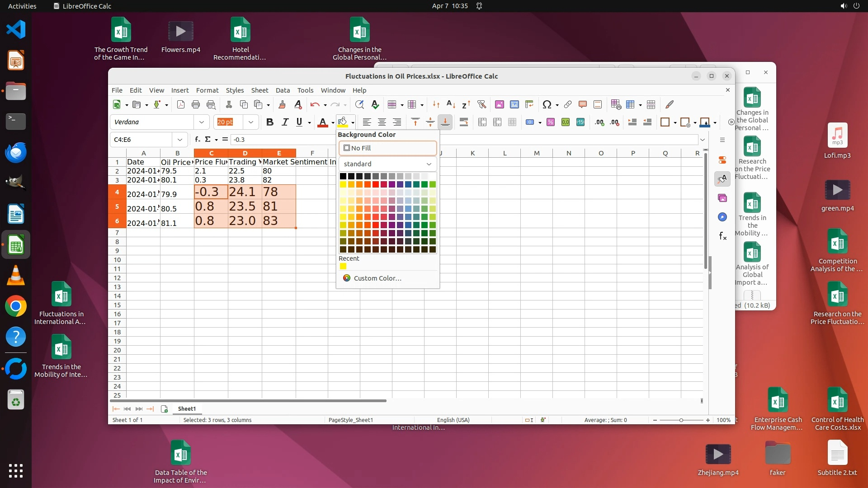This screenshot has width=868, height=488.
Task: Click the No Fill button
Action: 387,148
